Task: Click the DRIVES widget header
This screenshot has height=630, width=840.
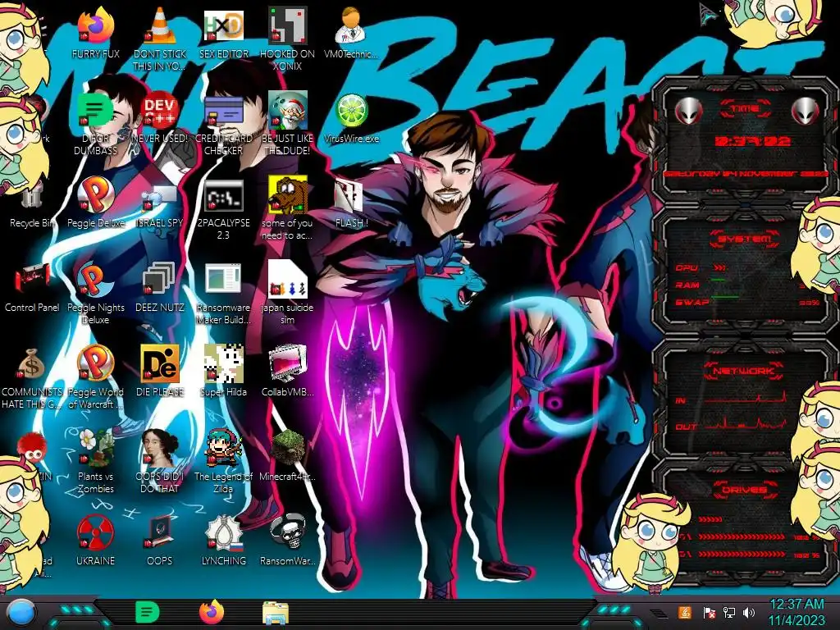Action: [744, 490]
